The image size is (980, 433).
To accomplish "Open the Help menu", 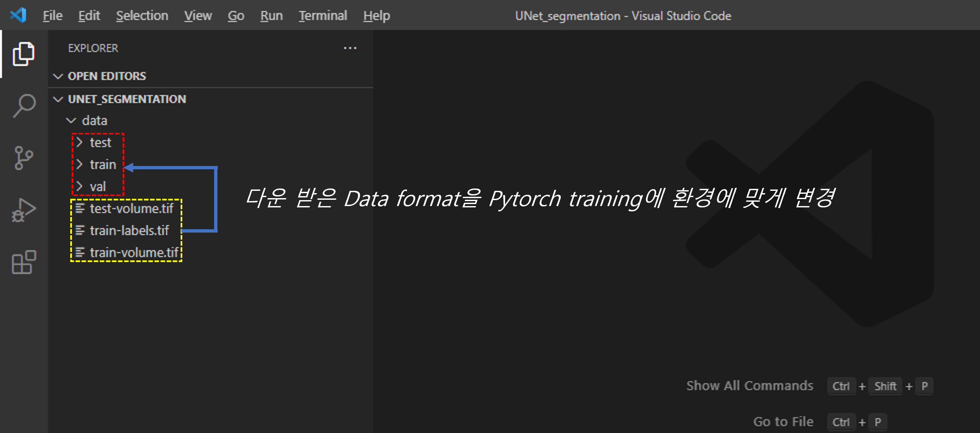I will coord(376,16).
